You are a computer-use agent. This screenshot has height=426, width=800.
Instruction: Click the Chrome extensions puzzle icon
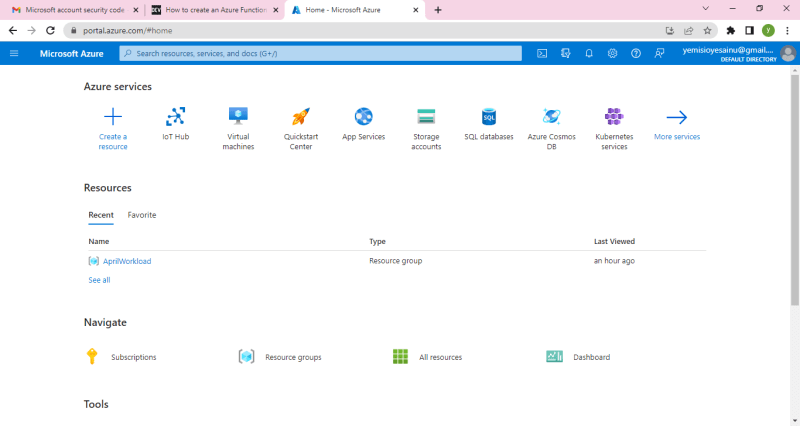point(731,31)
